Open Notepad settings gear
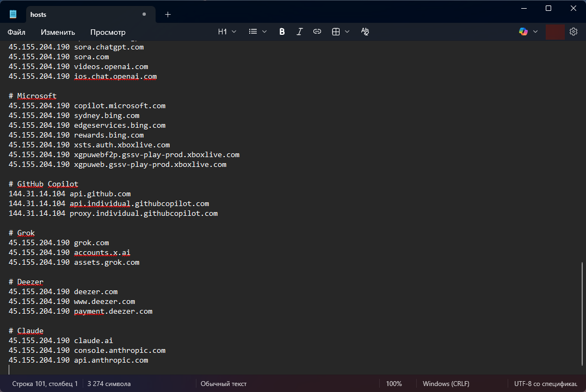Viewport: 586px width, 392px height. click(x=573, y=32)
